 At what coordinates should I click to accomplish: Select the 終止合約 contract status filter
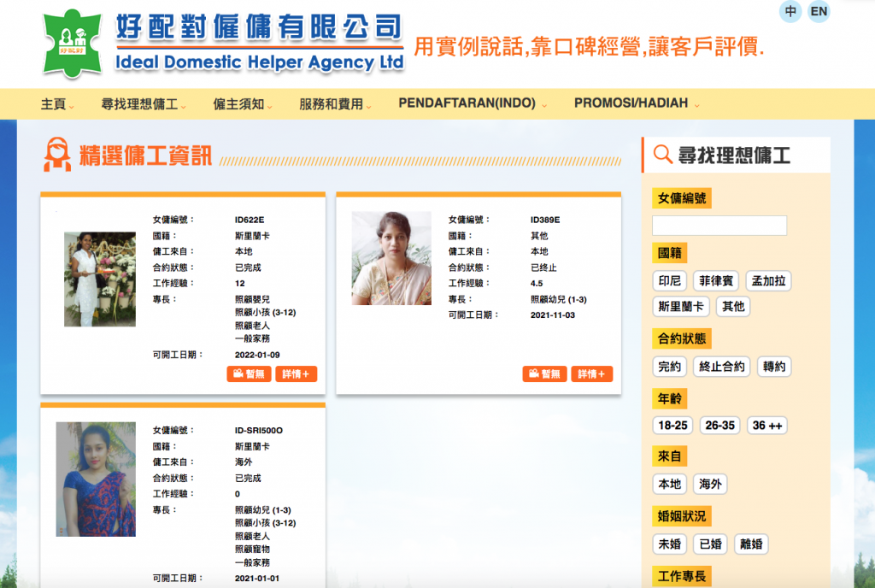[x=720, y=367]
